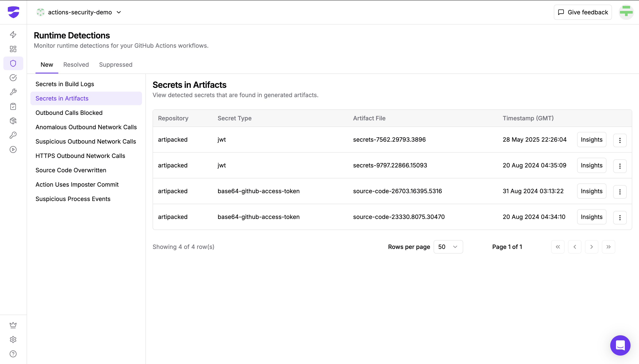Click the help question mark icon

(x=13, y=354)
